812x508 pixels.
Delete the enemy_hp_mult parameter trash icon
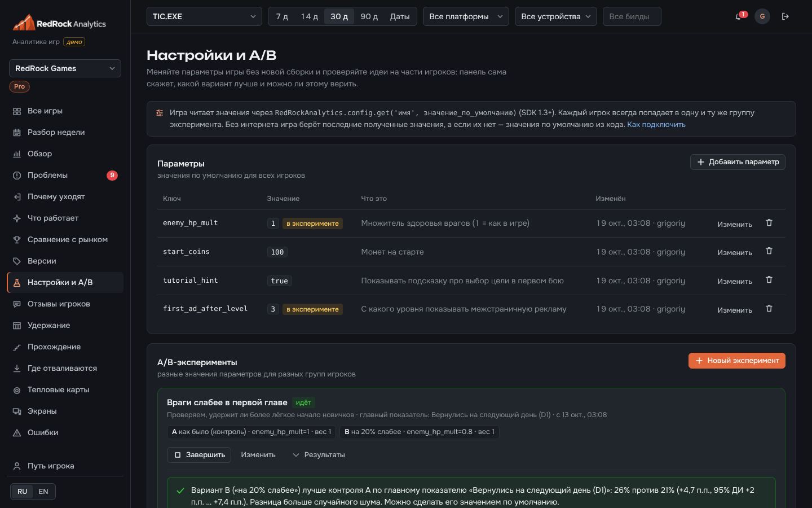pos(769,223)
